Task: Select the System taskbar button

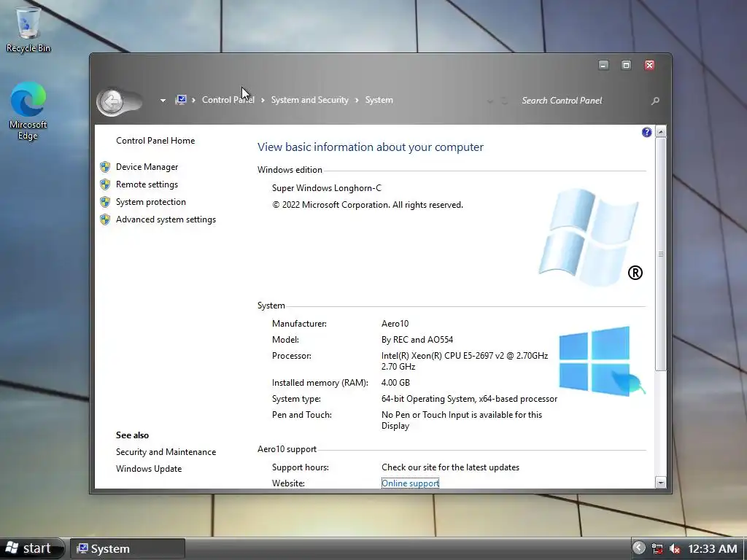Action: tap(128, 549)
